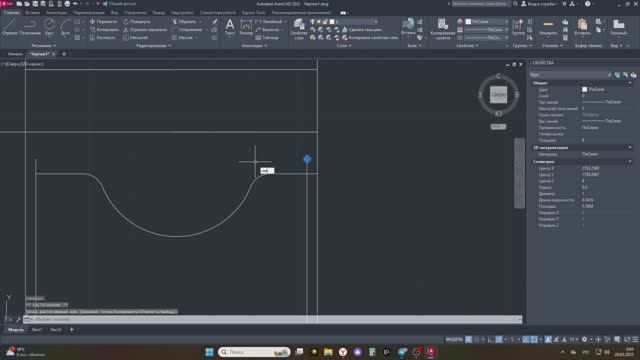
Task: Select the Текст (Text) tool
Action: [230, 27]
